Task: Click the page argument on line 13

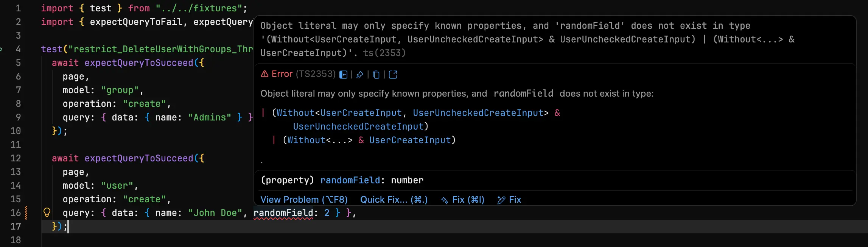Action: click(x=73, y=172)
